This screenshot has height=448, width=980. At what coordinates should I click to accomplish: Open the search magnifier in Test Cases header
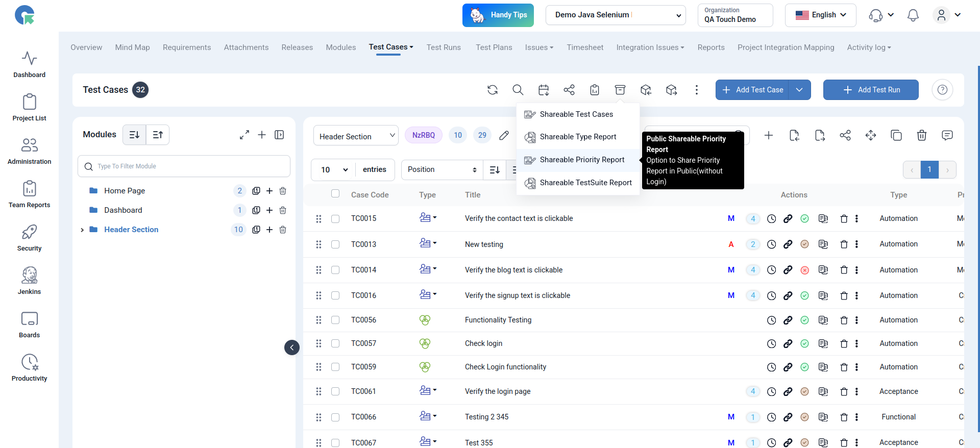point(518,90)
